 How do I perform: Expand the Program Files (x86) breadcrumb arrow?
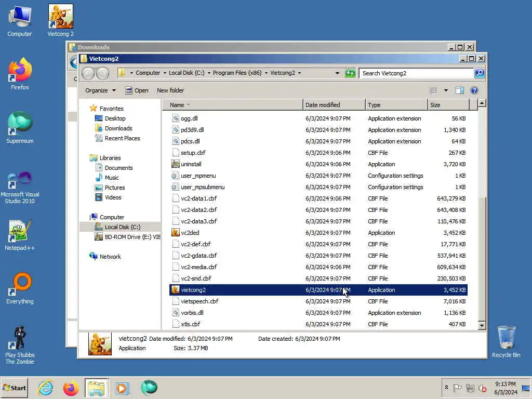266,73
